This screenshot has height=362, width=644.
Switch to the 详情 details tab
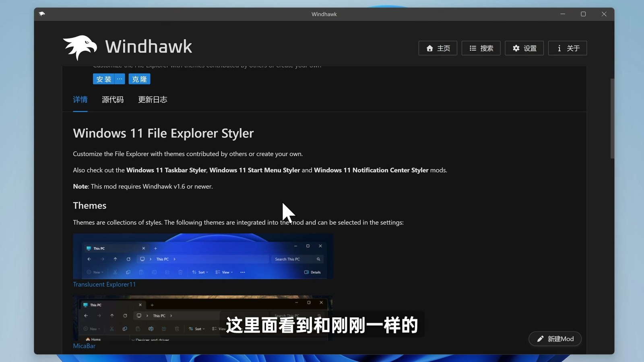click(x=80, y=100)
